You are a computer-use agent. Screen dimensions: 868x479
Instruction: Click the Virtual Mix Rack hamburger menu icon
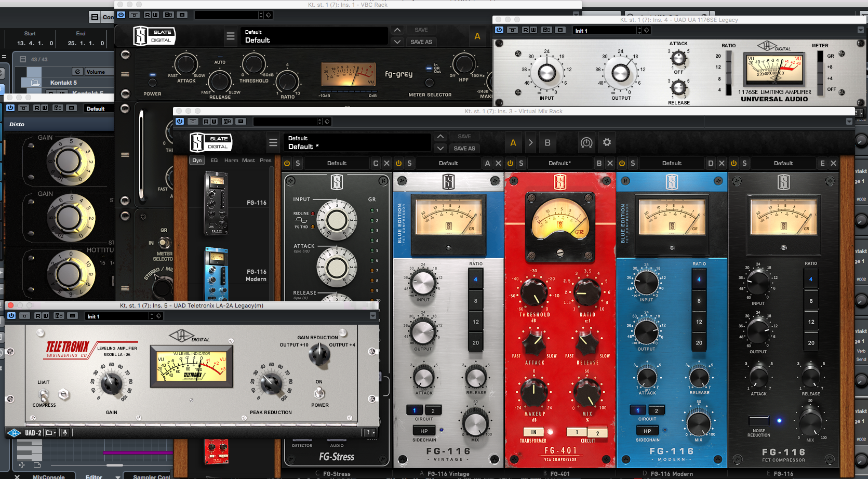pyautogui.click(x=273, y=142)
